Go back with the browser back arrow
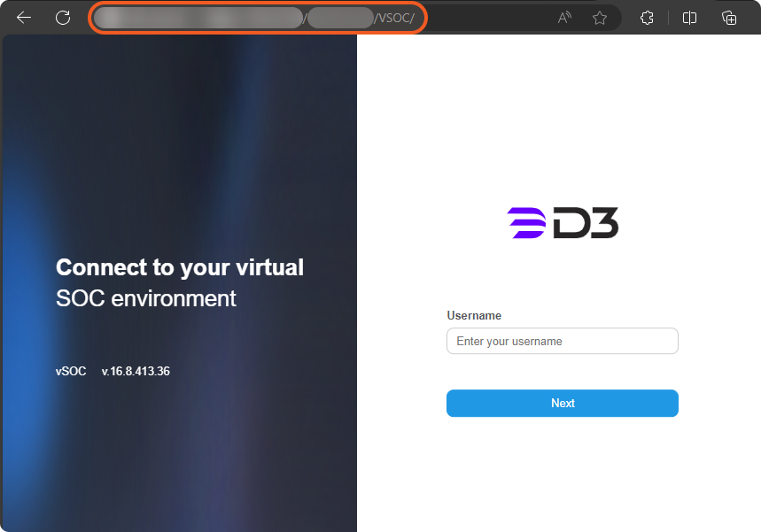Viewport: 761px width, 532px height. [x=24, y=18]
